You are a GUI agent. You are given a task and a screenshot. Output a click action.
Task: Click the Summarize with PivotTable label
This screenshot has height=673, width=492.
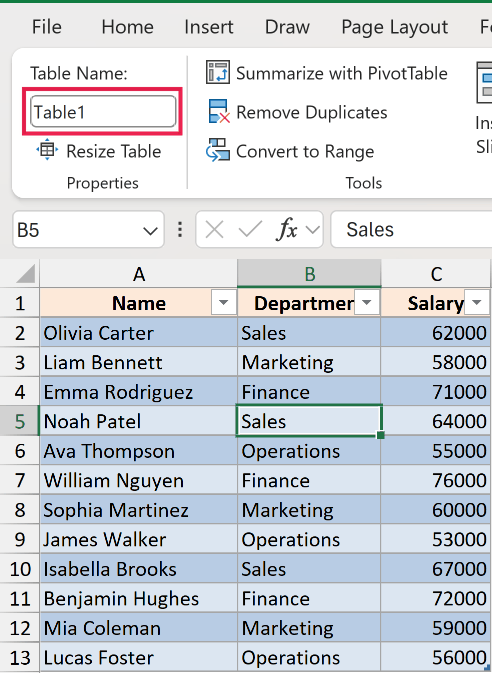(x=342, y=73)
